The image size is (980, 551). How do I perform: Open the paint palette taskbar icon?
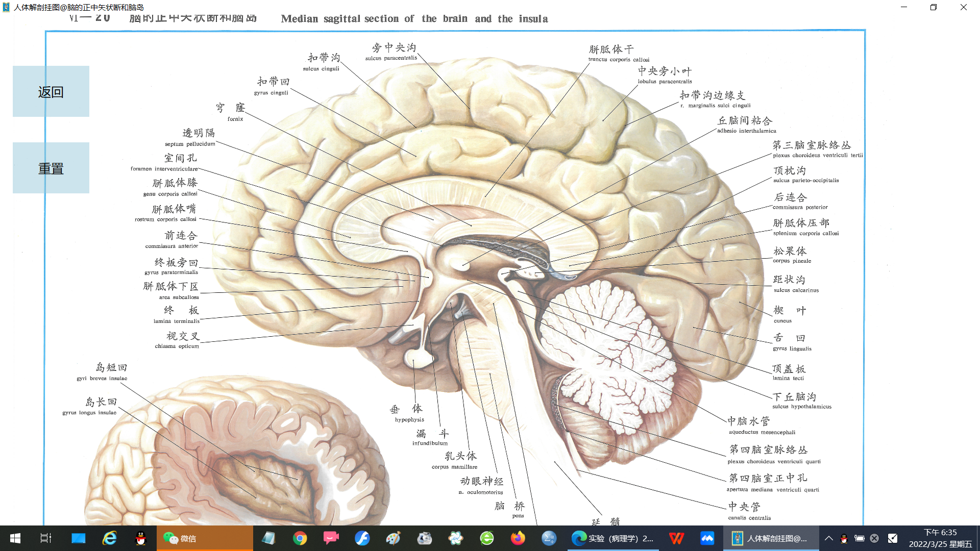[393, 538]
